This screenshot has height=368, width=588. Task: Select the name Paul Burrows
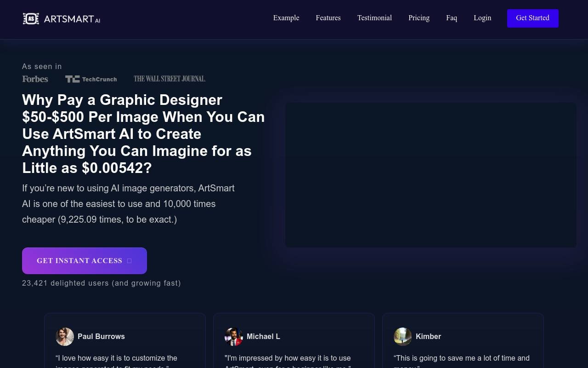[x=101, y=337]
